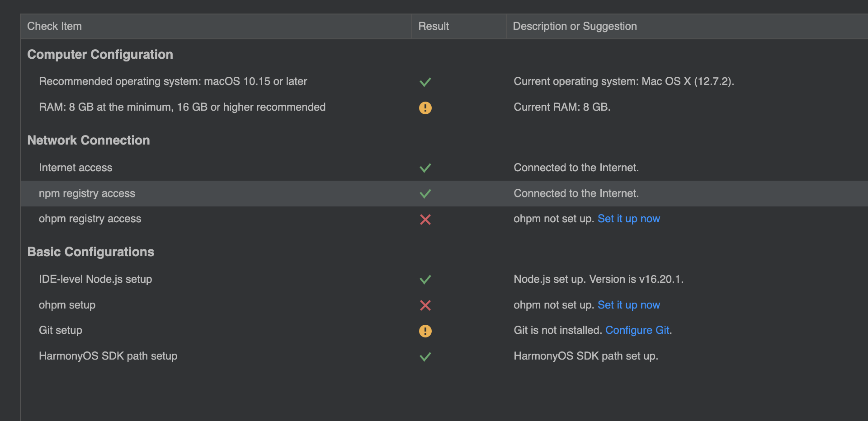Select the Git setup check item
The width and height of the screenshot is (868, 421).
coord(61,330)
